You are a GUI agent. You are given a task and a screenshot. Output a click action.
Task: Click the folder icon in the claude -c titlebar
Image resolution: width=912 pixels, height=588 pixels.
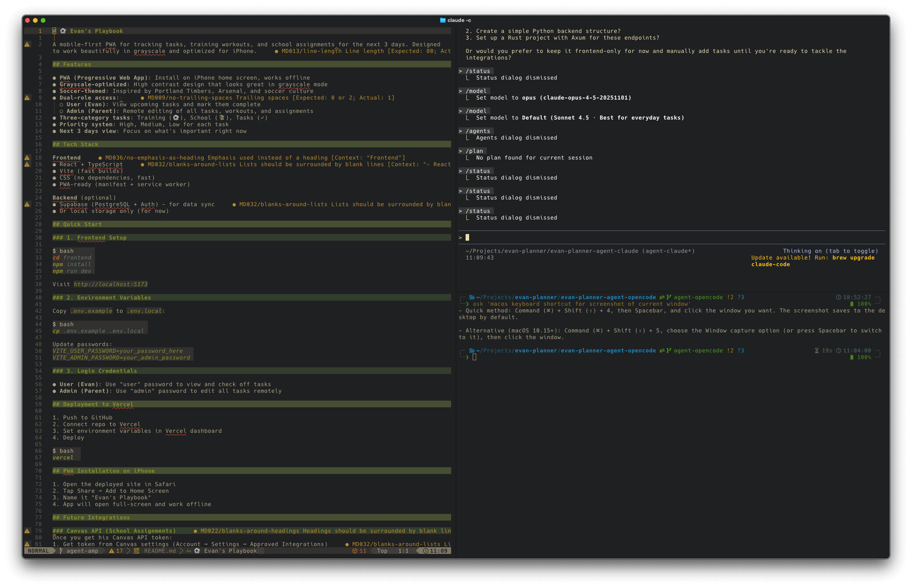(442, 20)
